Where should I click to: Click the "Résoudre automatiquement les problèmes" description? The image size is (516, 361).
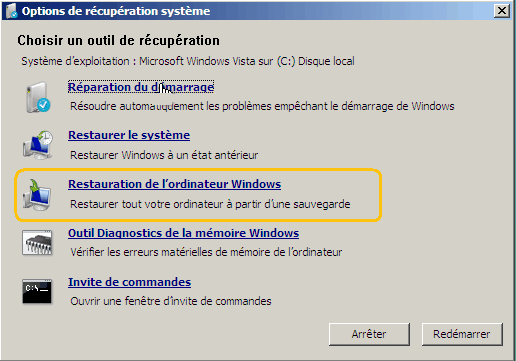pyautogui.click(x=262, y=106)
